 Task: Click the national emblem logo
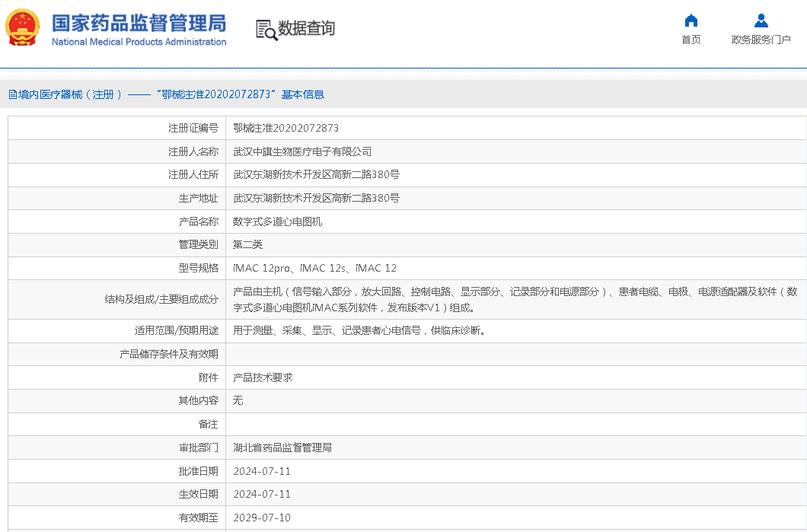click(24, 28)
